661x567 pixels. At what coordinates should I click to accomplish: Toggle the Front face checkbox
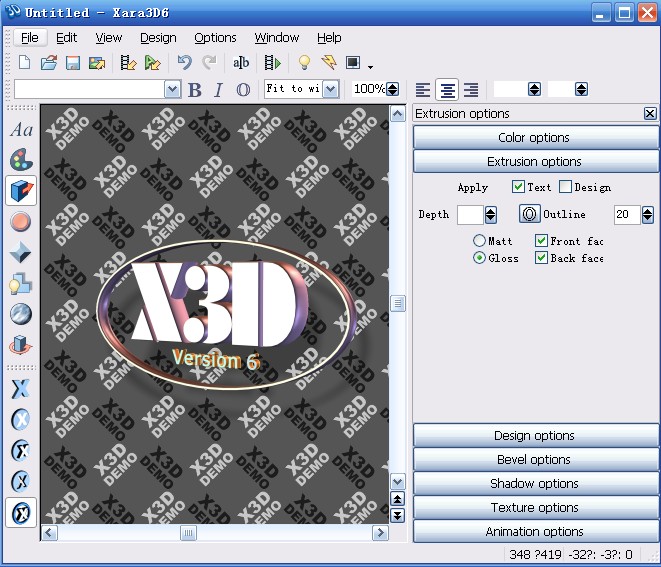(541, 241)
